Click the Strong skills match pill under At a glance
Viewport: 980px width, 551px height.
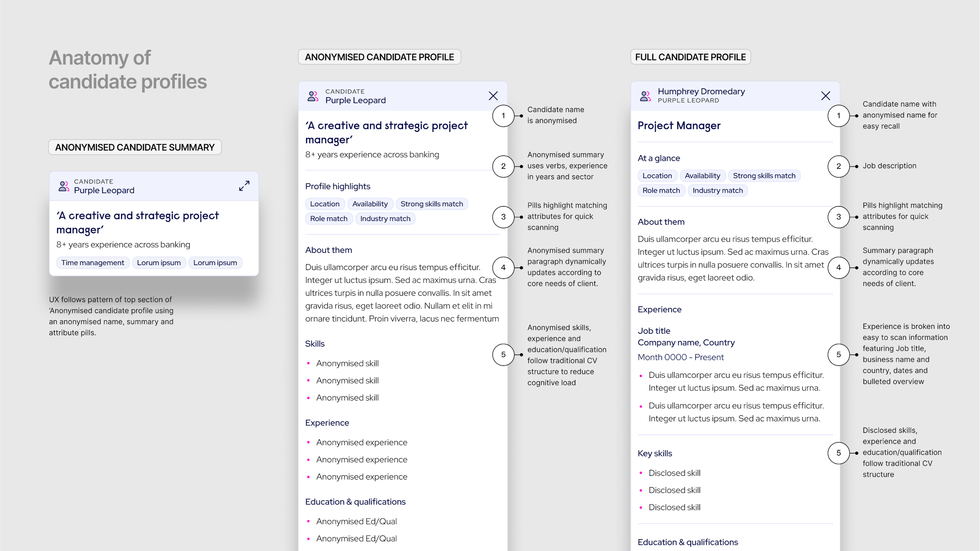tap(764, 176)
